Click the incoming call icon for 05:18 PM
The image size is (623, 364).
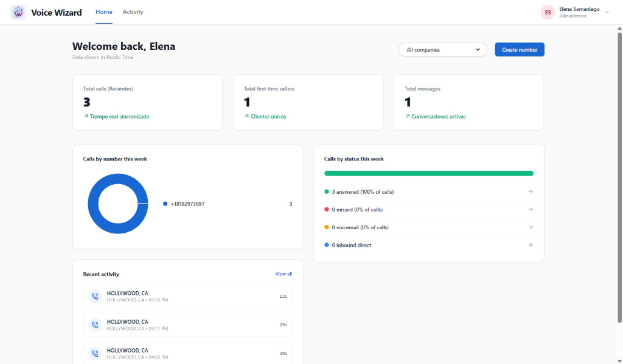point(95,296)
